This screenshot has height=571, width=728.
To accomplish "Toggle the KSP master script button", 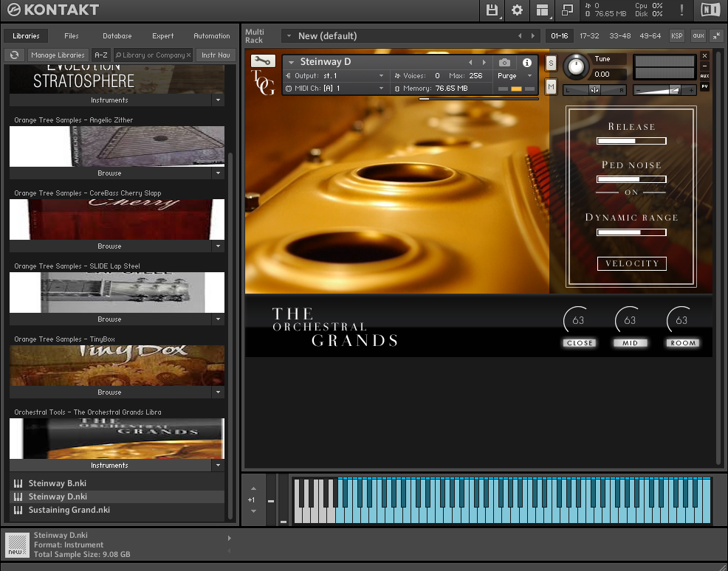I will 677,35.
